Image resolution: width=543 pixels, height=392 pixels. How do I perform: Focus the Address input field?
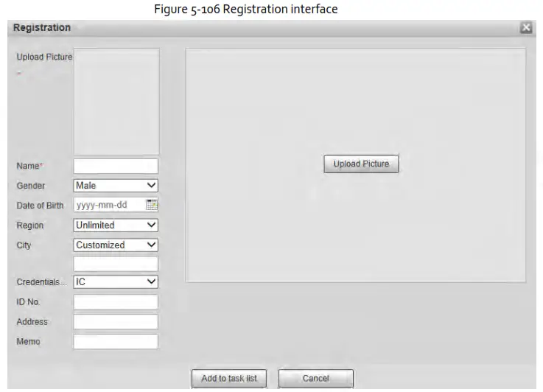tap(116, 322)
